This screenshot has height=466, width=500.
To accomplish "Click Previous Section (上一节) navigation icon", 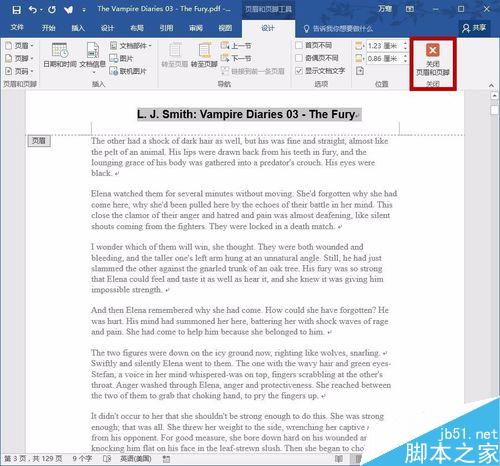I will [x=225, y=45].
